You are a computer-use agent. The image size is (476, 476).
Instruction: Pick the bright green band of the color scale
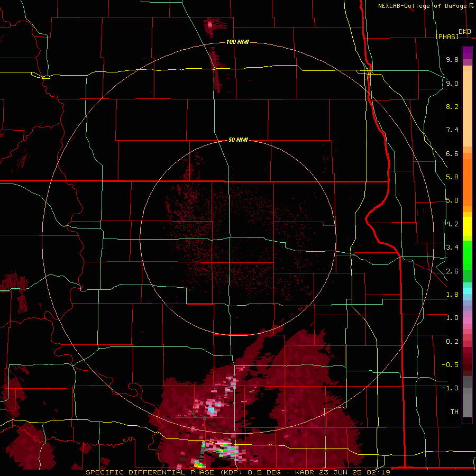(467, 256)
